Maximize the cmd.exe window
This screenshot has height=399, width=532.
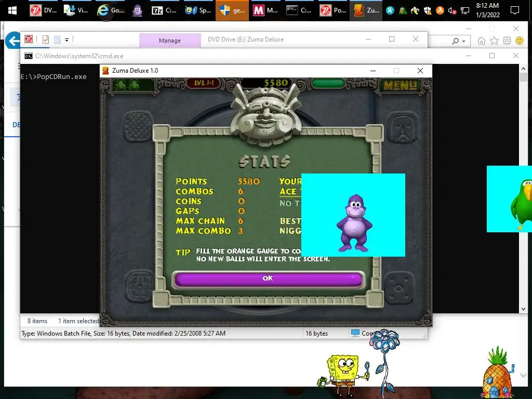(492, 56)
